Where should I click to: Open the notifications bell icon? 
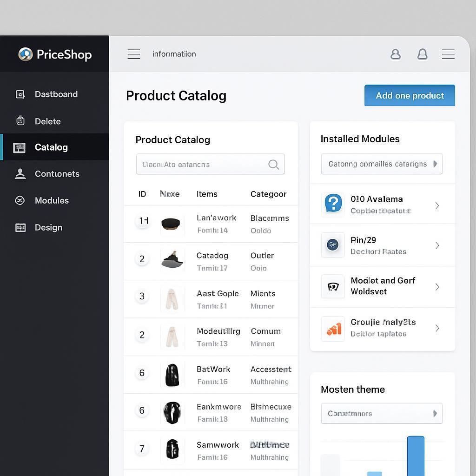[x=422, y=54]
